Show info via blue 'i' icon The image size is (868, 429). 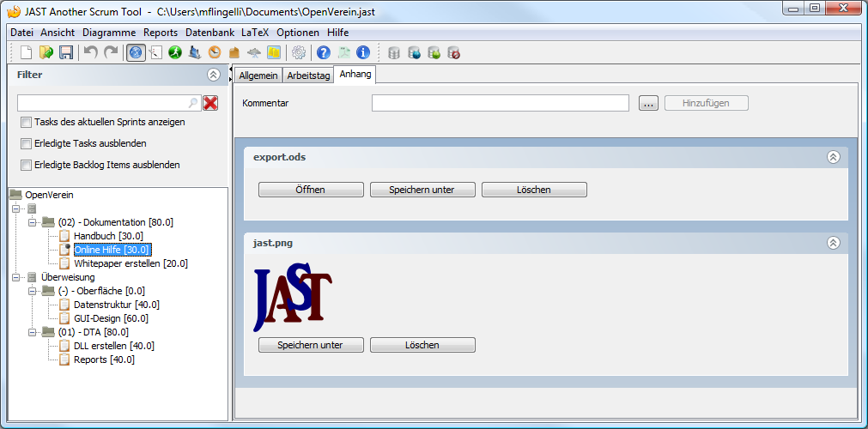coord(363,52)
